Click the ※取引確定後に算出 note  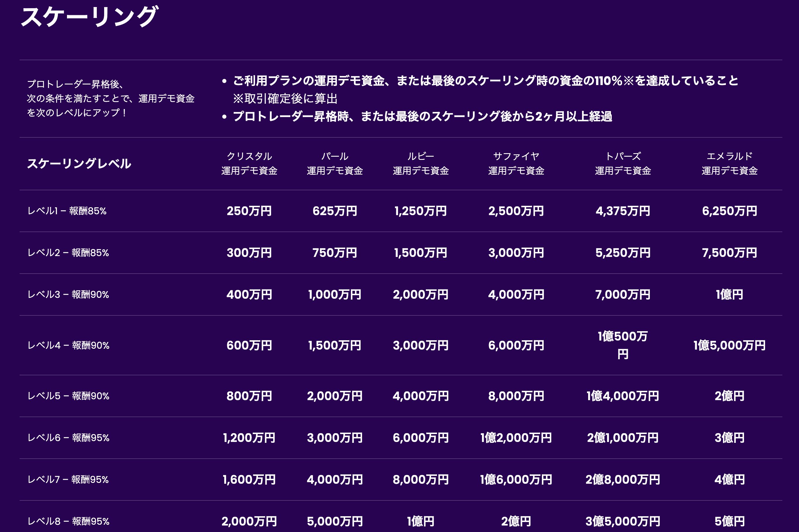(285, 99)
